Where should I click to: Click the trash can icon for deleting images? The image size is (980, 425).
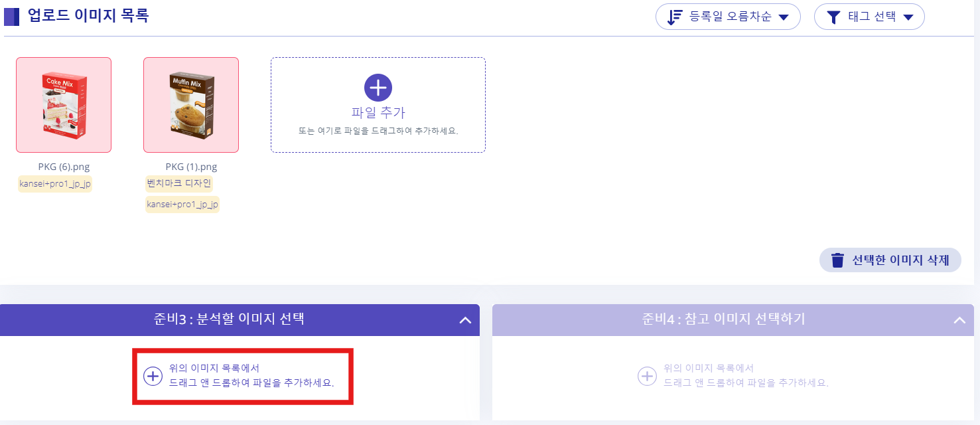click(838, 260)
